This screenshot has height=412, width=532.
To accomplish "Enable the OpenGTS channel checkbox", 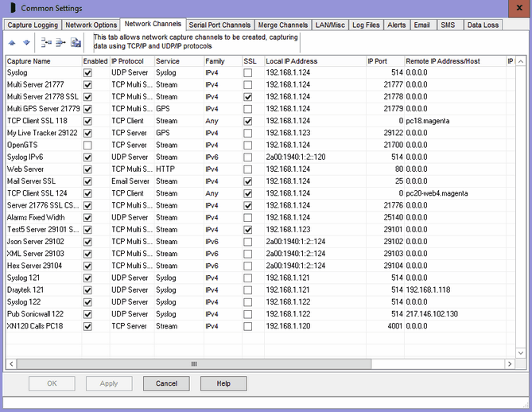I will [88, 145].
